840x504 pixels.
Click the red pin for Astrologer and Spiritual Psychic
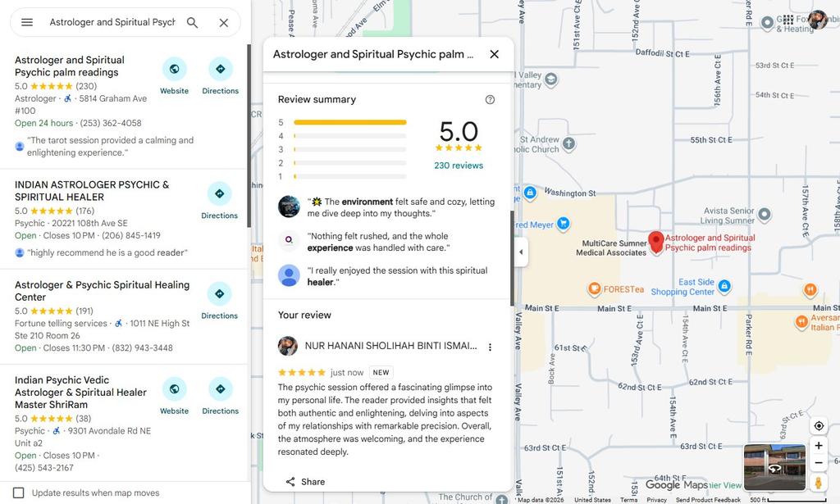coord(655,243)
